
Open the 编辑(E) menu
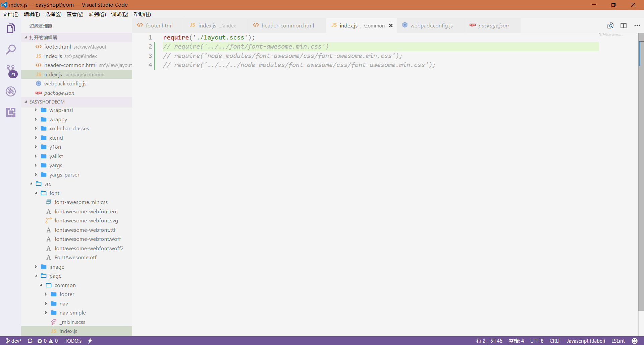click(x=32, y=14)
